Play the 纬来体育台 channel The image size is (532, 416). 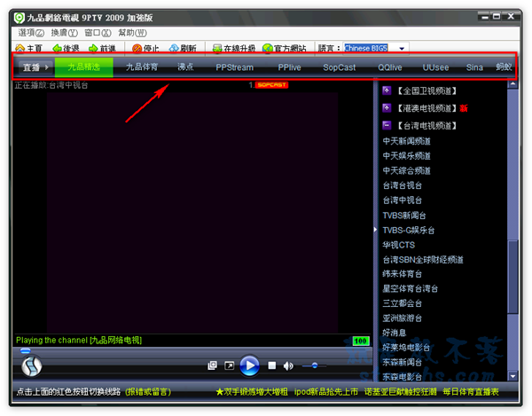tap(402, 274)
